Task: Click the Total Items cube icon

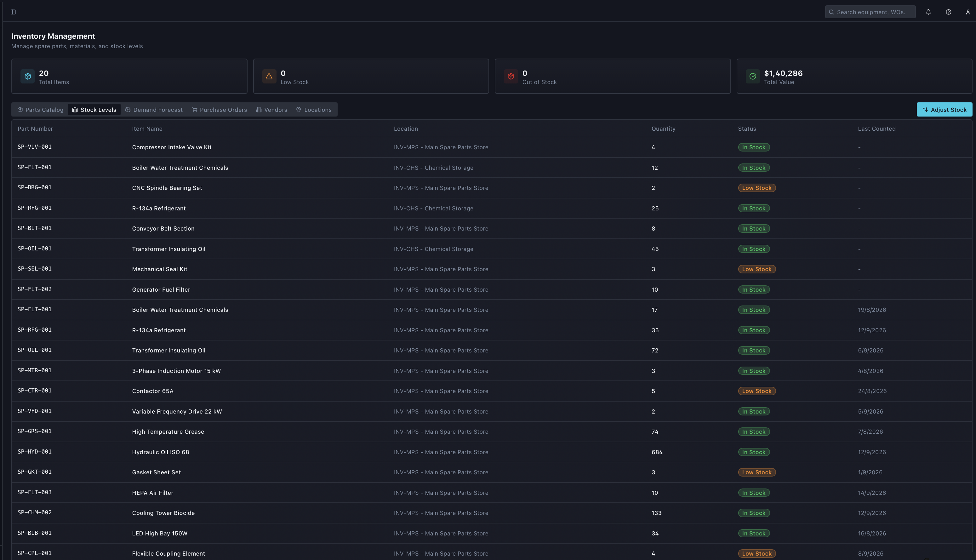Action: pyautogui.click(x=28, y=76)
